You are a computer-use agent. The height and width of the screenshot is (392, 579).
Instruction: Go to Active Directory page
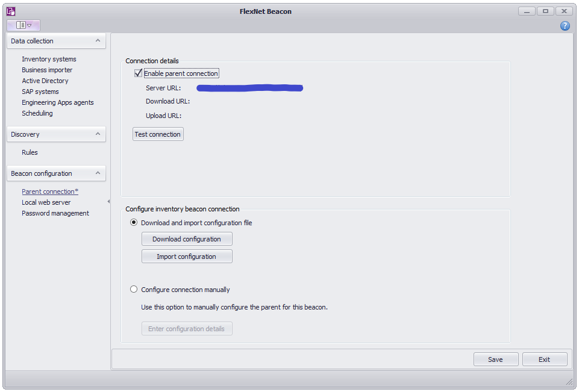(x=45, y=81)
